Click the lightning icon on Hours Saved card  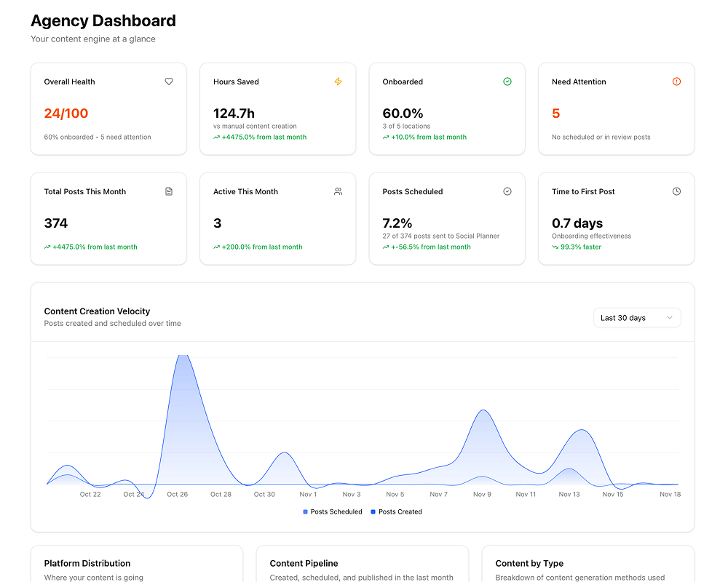[338, 81]
